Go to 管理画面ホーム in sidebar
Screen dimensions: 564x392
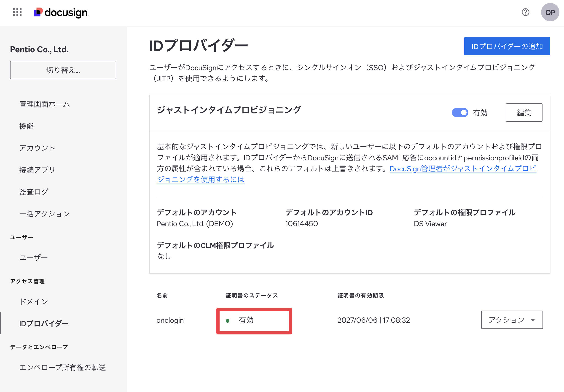[x=44, y=104]
